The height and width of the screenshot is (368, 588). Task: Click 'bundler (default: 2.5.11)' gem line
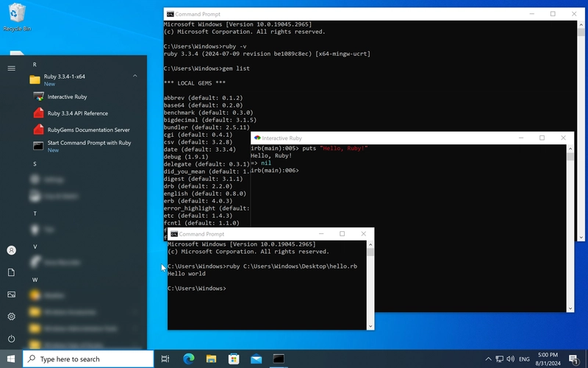(207, 127)
